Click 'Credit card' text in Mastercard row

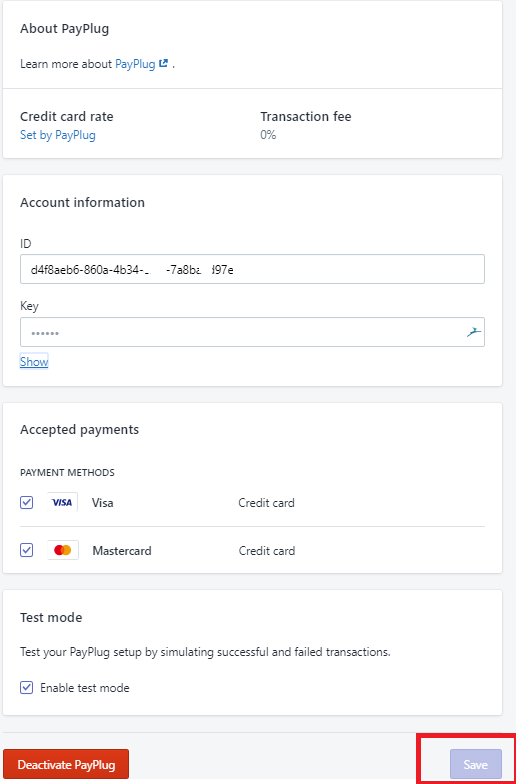[x=266, y=550]
